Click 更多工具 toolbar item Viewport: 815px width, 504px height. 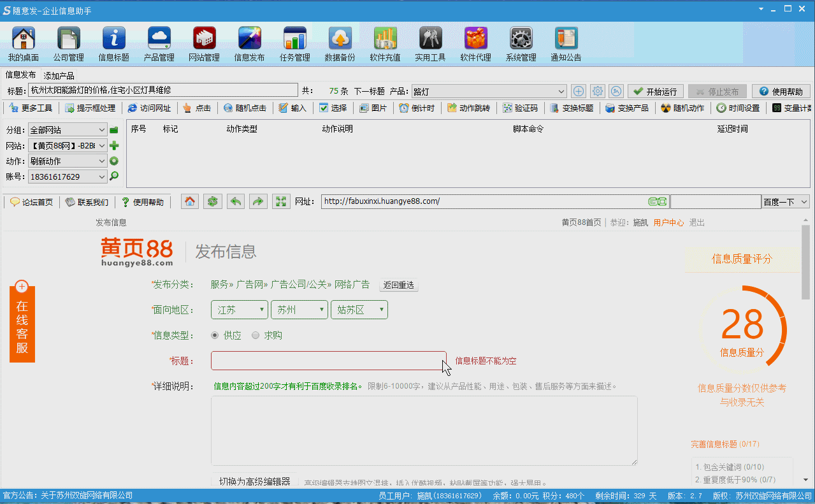tap(31, 108)
